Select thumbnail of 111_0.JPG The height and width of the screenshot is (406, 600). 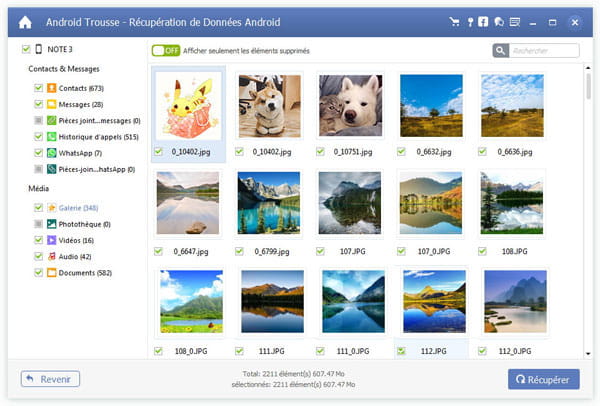(x=354, y=302)
